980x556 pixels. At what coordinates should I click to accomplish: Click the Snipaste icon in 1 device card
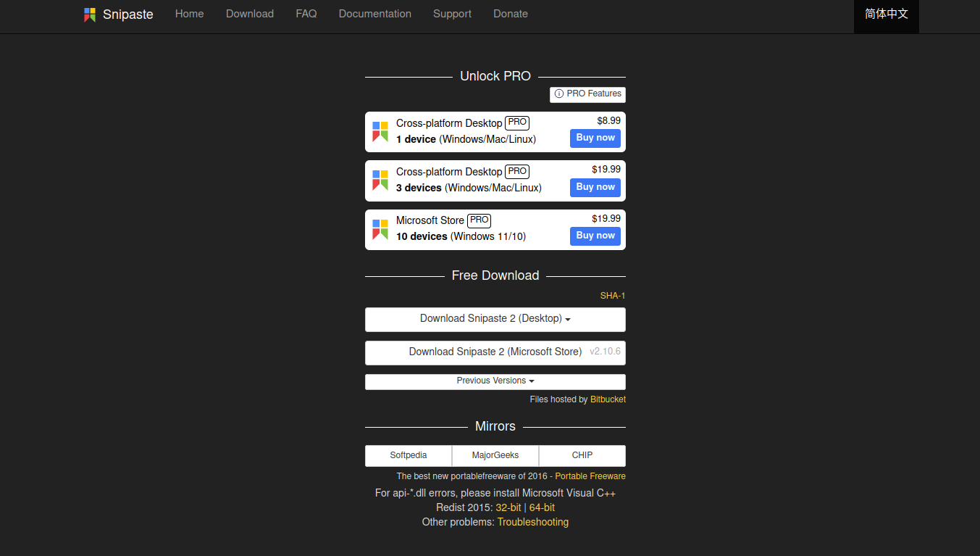point(380,132)
